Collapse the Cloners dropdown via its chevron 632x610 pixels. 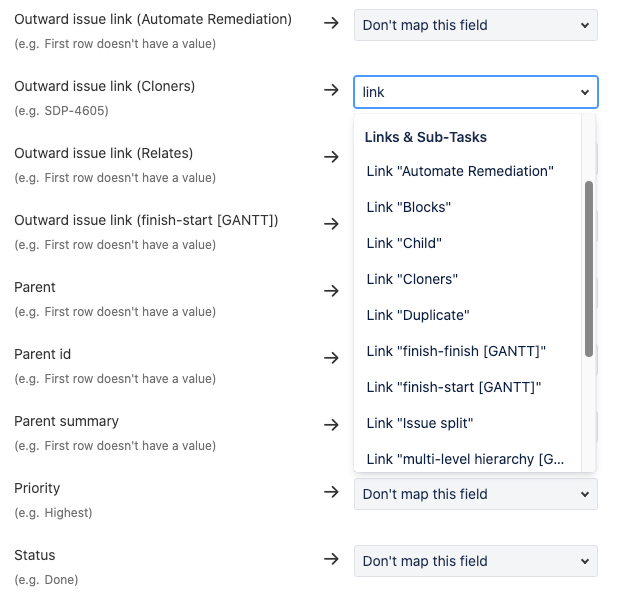coord(585,92)
